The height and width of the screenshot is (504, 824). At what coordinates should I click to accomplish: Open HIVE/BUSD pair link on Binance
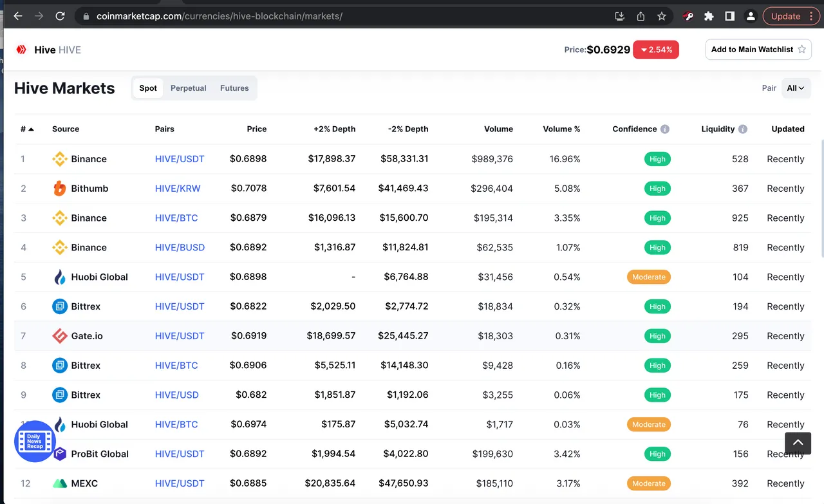[x=180, y=247]
